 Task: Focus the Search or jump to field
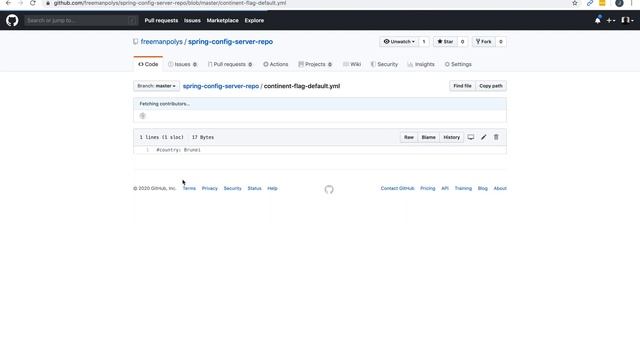(81, 20)
